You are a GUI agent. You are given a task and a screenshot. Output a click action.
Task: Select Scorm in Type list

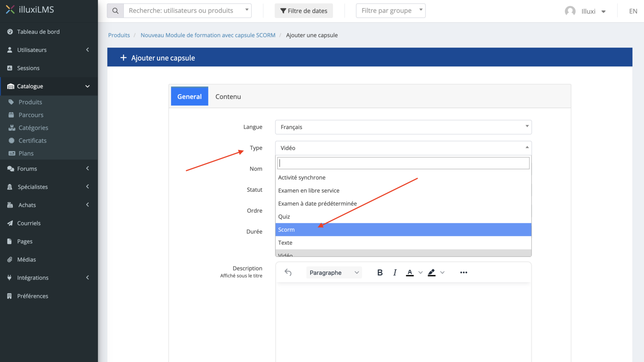pos(403,230)
